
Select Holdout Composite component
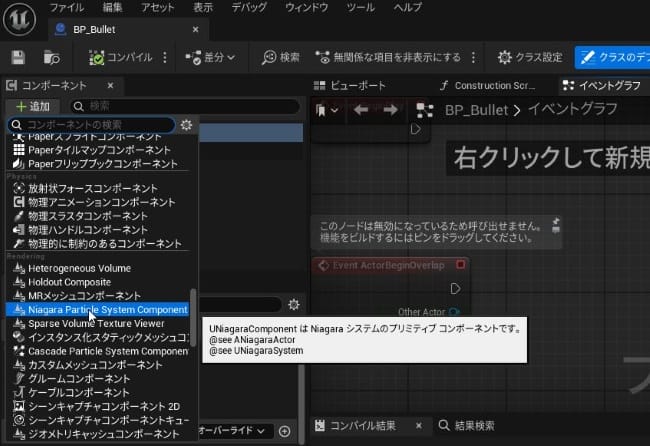click(x=98, y=282)
